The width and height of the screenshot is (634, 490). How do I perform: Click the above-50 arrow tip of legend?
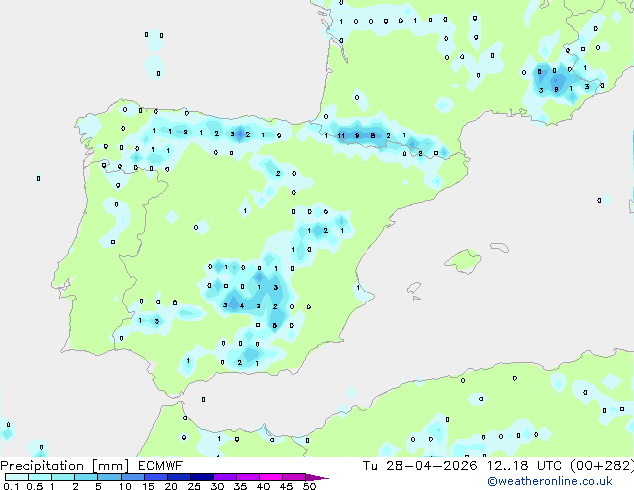[x=317, y=477]
